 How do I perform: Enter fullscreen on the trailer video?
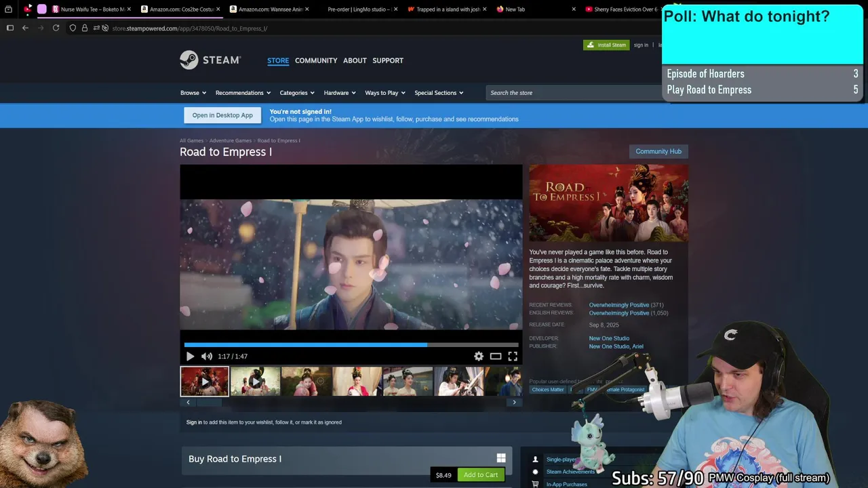(x=513, y=356)
